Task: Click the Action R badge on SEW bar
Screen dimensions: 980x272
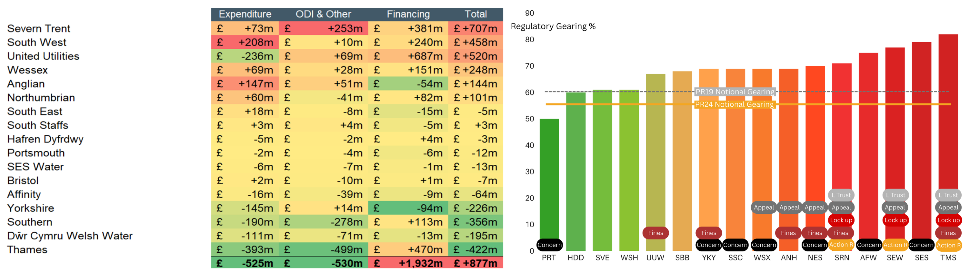Action: tap(895, 245)
